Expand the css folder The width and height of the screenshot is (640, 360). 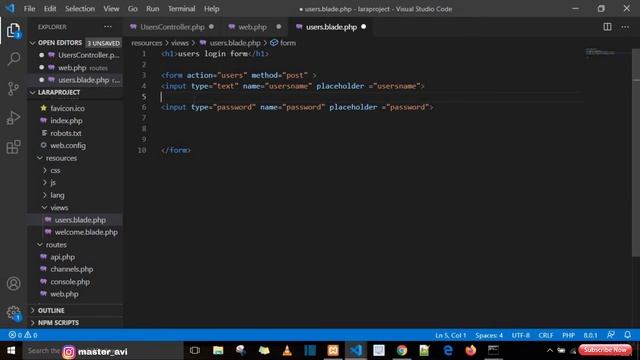coord(45,170)
